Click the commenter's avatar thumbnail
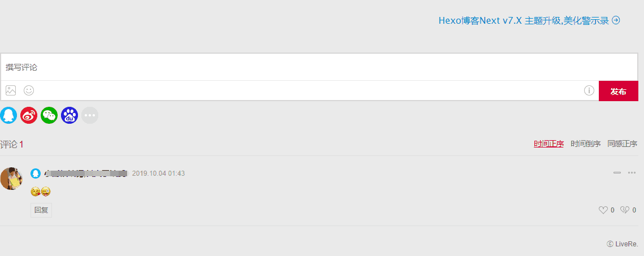The image size is (644, 256). click(x=11, y=178)
